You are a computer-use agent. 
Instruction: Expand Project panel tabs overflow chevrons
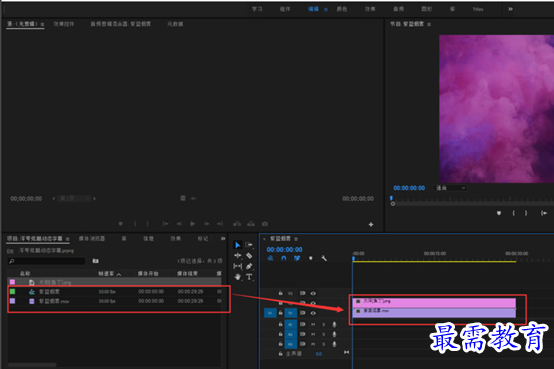click(223, 239)
